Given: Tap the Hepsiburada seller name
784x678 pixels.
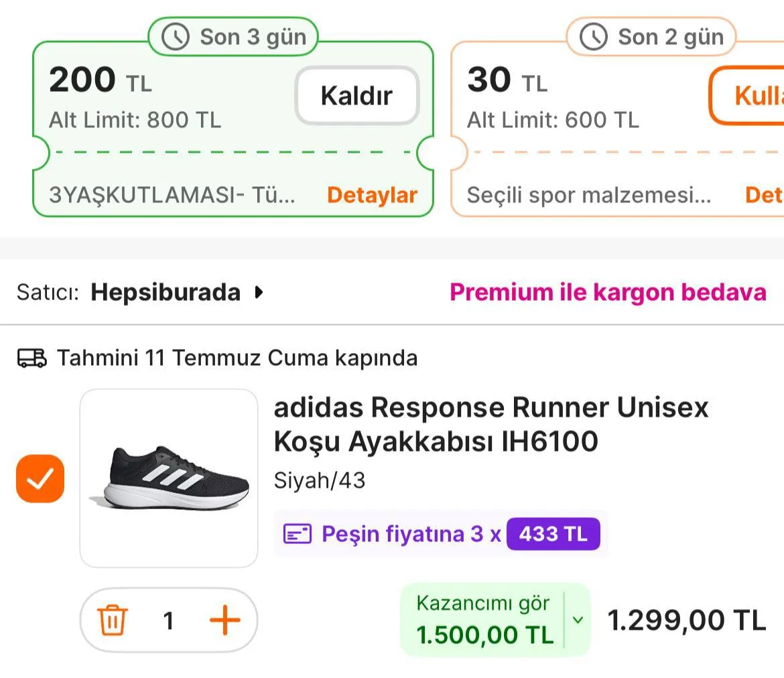Looking at the screenshot, I should tap(166, 292).
